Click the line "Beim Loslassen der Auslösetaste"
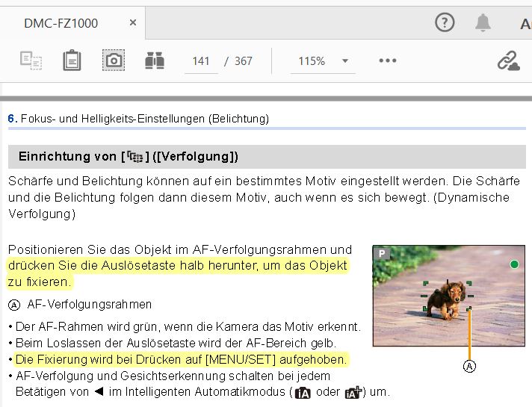Screen dimensions: 532x407 176,344
